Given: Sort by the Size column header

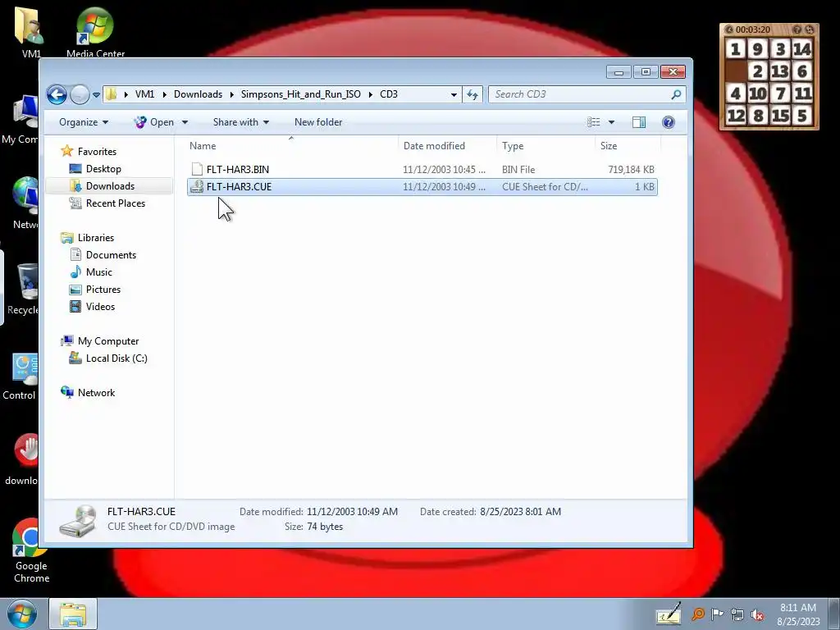Looking at the screenshot, I should (x=628, y=146).
